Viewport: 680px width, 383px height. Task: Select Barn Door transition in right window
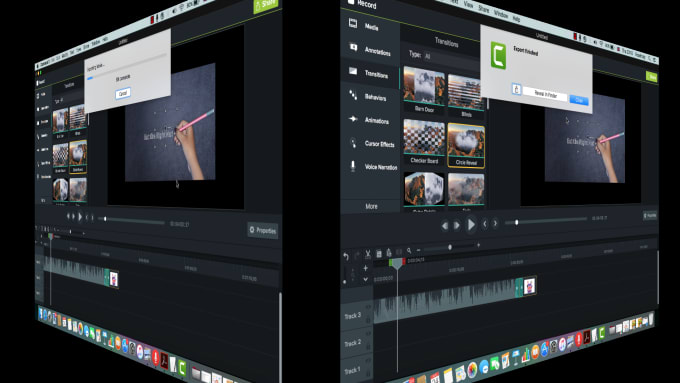coord(424,90)
